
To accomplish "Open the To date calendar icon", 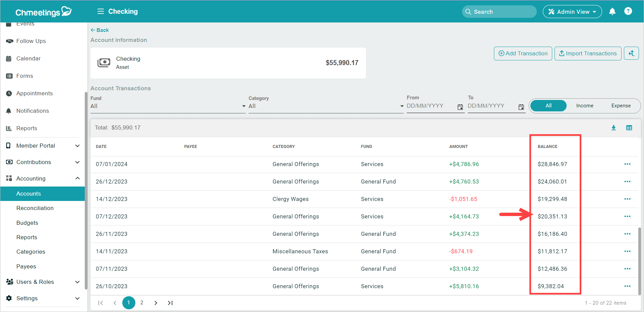I will point(521,107).
